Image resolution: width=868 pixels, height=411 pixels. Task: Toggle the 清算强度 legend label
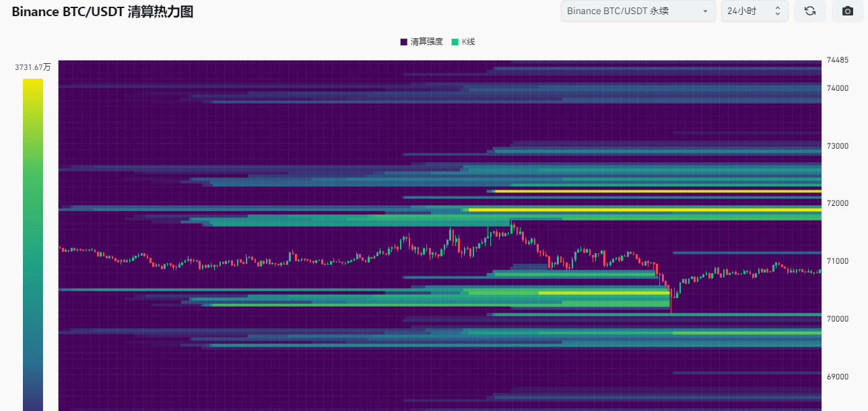pos(427,42)
